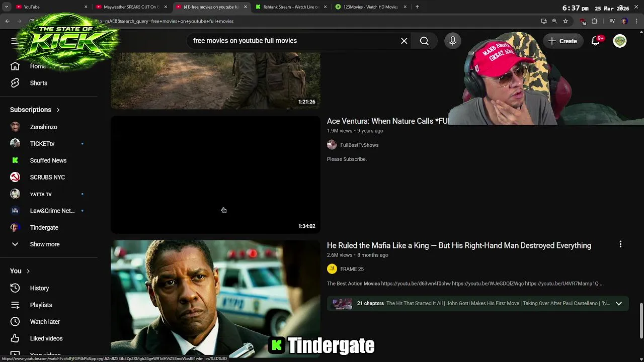
Task: Expand the Subscriptions section chevron
Action: [x=58, y=110]
